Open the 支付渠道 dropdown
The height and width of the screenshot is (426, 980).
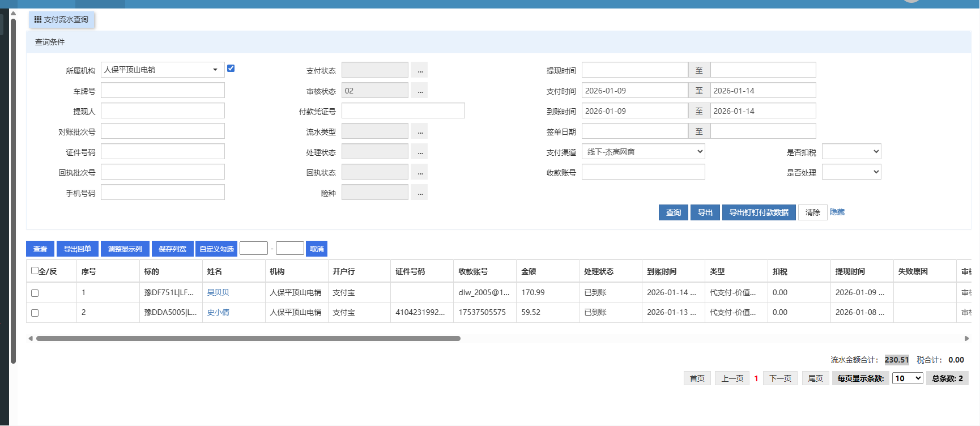[643, 152]
